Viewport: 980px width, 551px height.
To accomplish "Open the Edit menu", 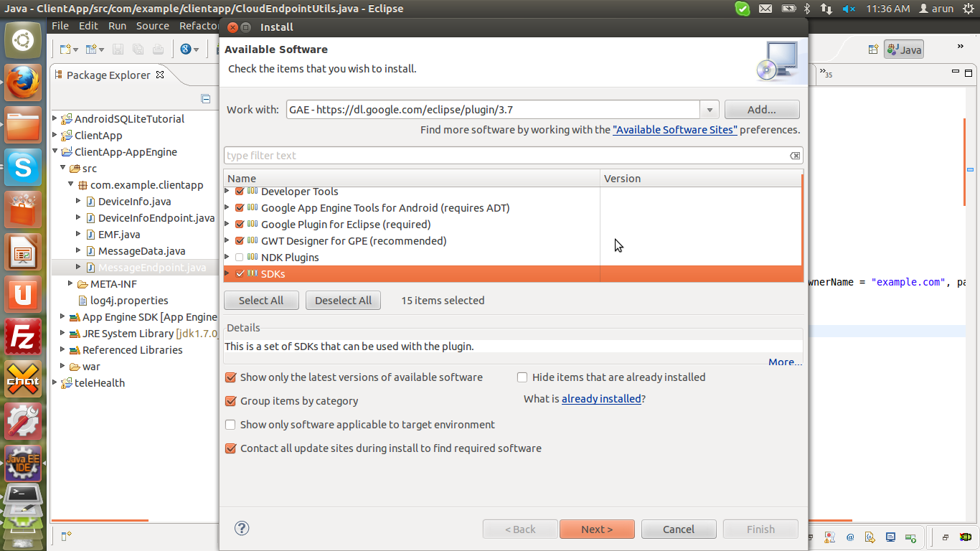I will point(88,26).
